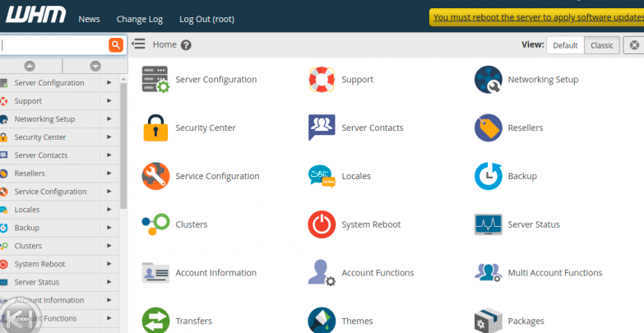The height and width of the screenshot is (333, 644).
Task: Switch view to Classic
Action: point(602,45)
